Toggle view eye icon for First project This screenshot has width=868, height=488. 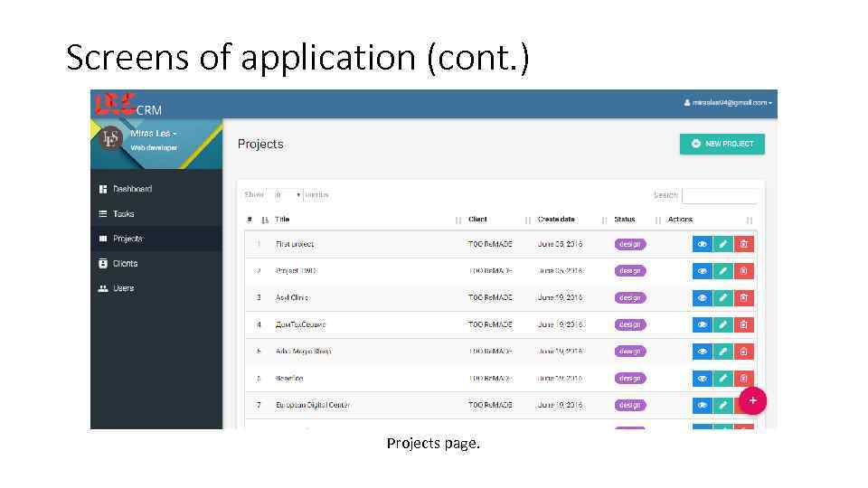pos(702,244)
